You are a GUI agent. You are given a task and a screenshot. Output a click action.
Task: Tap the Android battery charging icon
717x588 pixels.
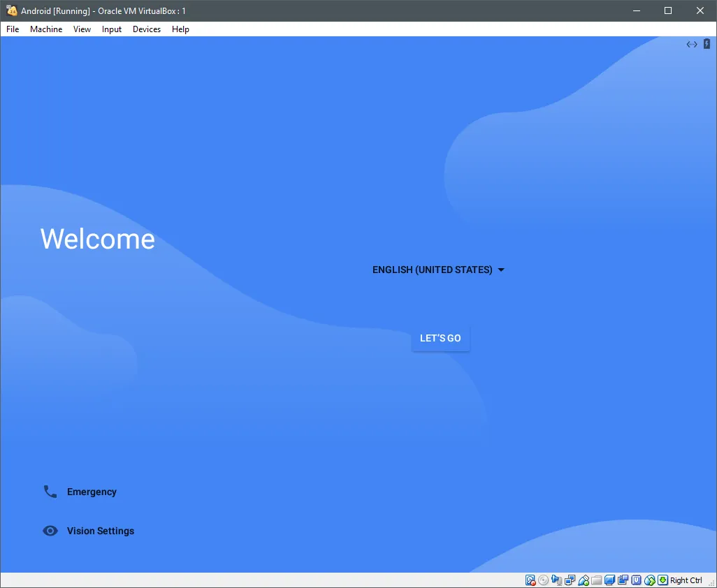pos(707,44)
